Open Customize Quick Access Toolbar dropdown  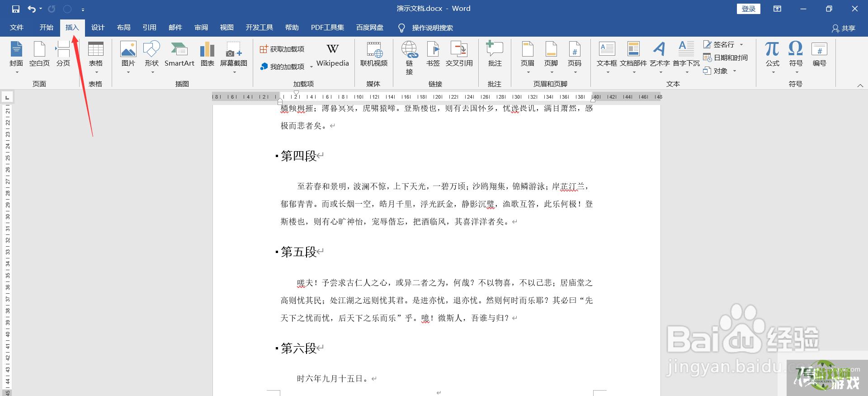(x=83, y=9)
